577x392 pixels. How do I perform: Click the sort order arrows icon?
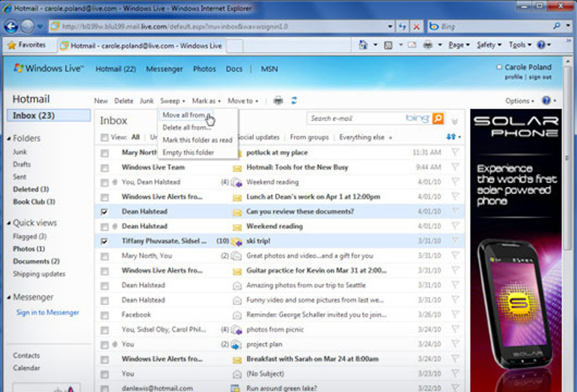coord(452,137)
